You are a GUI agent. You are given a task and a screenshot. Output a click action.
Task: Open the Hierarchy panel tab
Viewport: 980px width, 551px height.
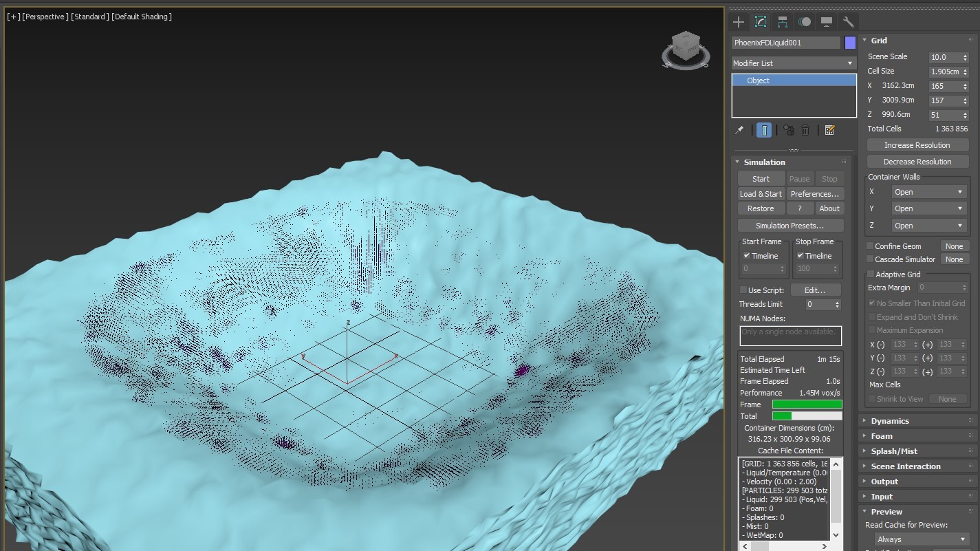[x=783, y=21]
